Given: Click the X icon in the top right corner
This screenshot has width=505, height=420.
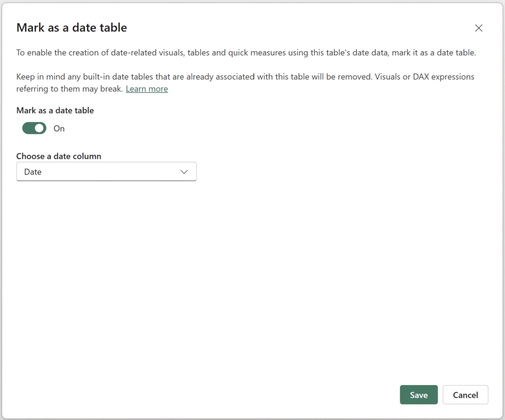Looking at the screenshot, I should (478, 28).
